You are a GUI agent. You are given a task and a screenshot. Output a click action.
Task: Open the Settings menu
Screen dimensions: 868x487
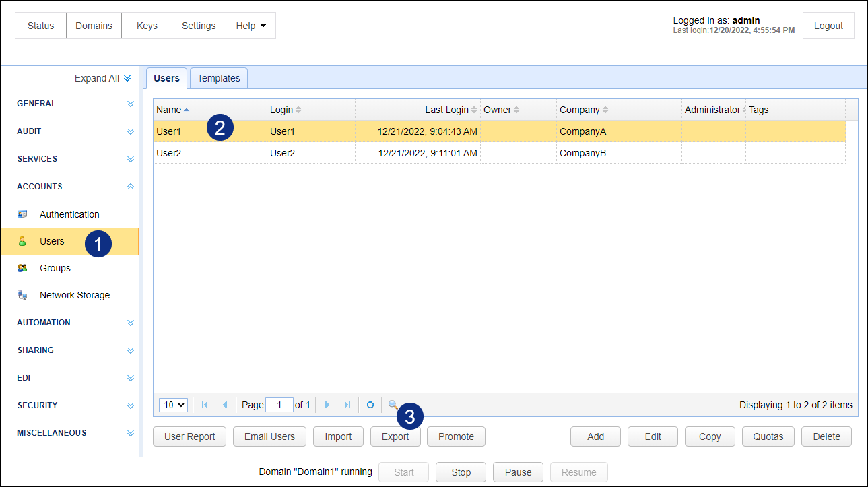click(199, 26)
